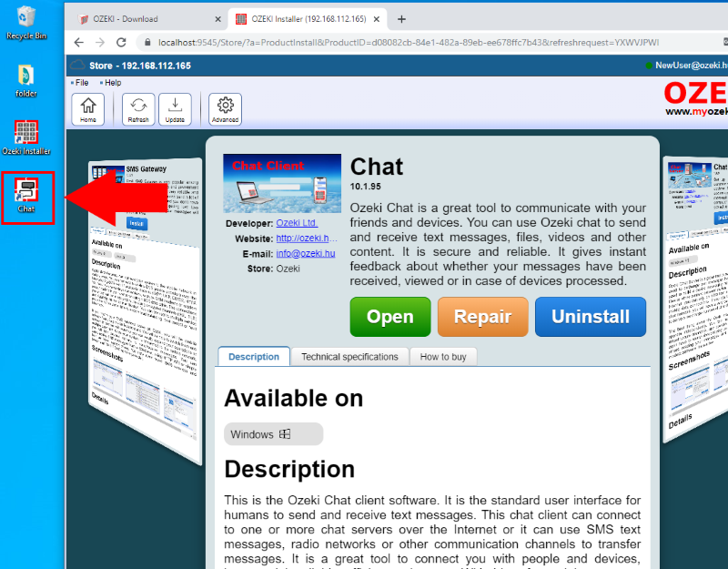Click the browser forward arrow
Image resolution: width=728 pixels, height=569 pixels.
click(100, 42)
